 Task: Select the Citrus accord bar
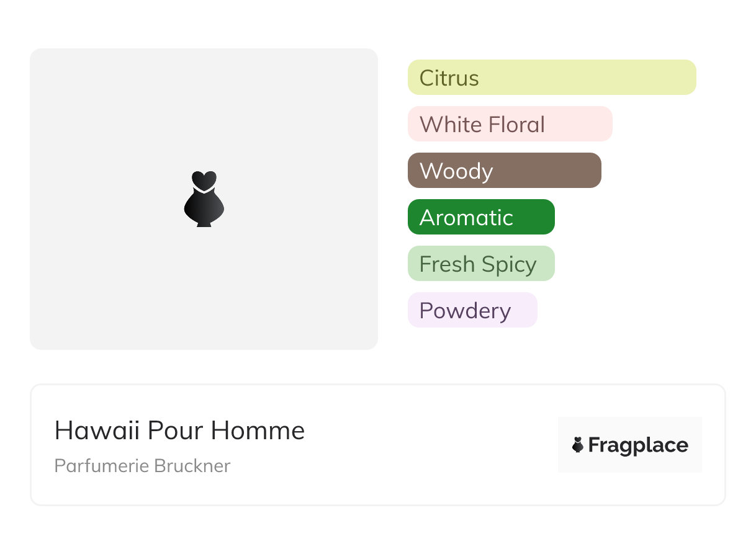(552, 78)
